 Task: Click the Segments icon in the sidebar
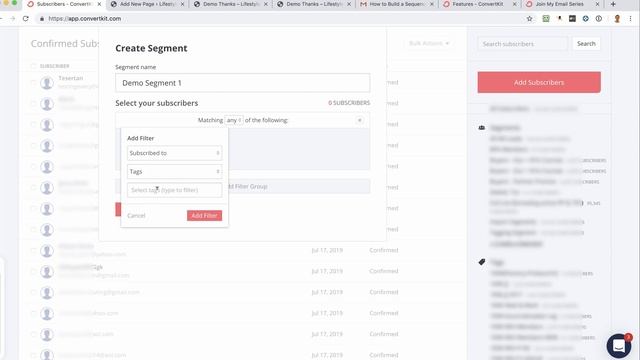coord(482,128)
